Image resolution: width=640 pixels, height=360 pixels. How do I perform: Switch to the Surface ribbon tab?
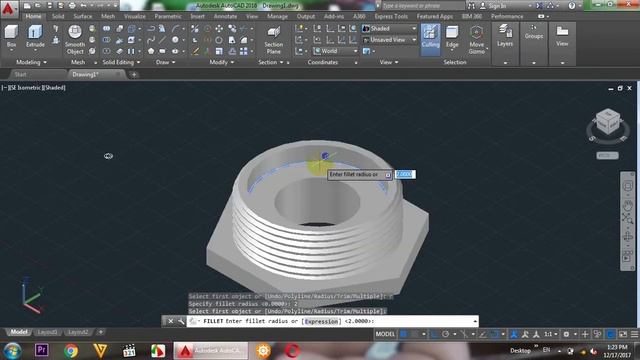pos(82,16)
